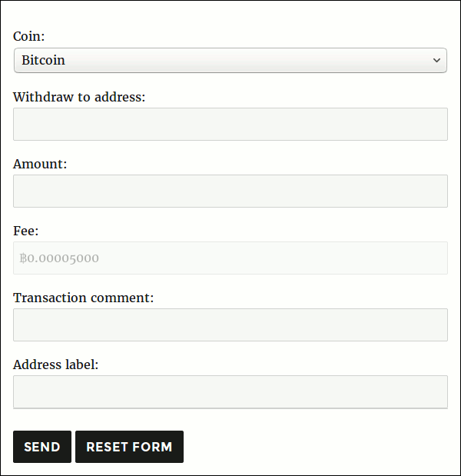Image resolution: width=461 pixels, height=476 pixels.
Task: Click the ฿ symbol in the Fee field
Action: click(x=23, y=258)
